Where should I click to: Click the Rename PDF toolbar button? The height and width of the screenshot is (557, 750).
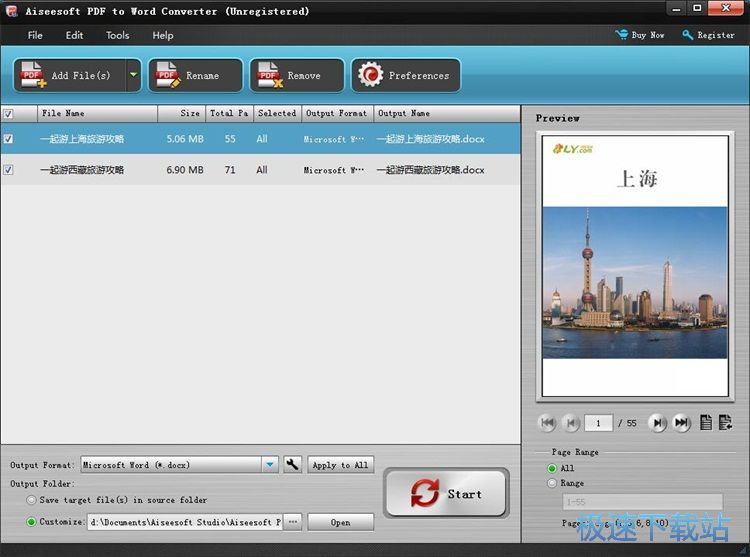pyautogui.click(x=195, y=76)
